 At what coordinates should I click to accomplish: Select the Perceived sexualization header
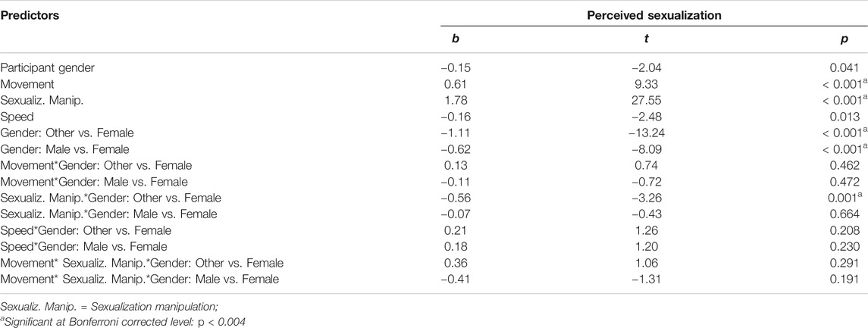pos(654,16)
